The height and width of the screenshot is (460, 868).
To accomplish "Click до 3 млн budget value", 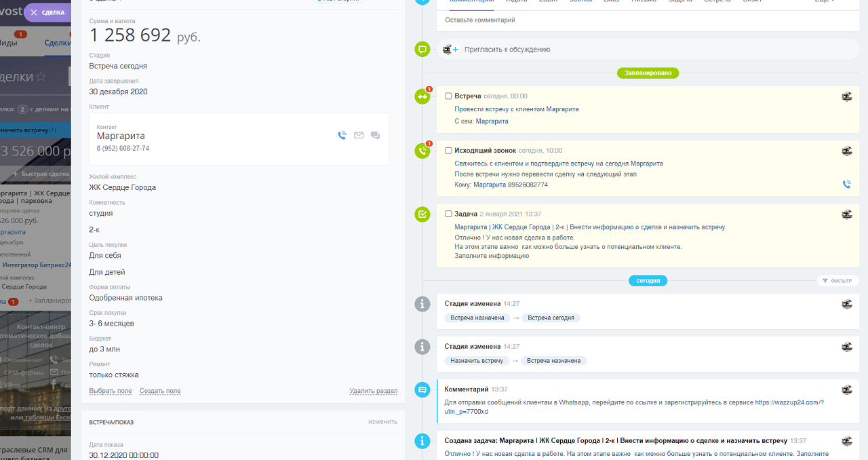I will pyautogui.click(x=106, y=349).
